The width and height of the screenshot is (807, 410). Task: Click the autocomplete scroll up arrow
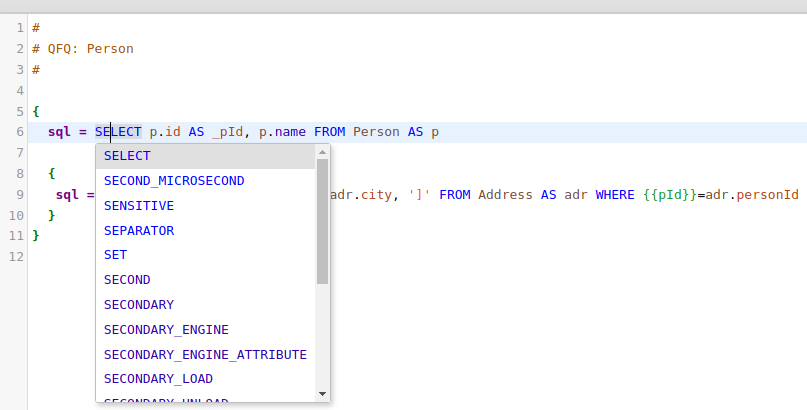point(323,152)
